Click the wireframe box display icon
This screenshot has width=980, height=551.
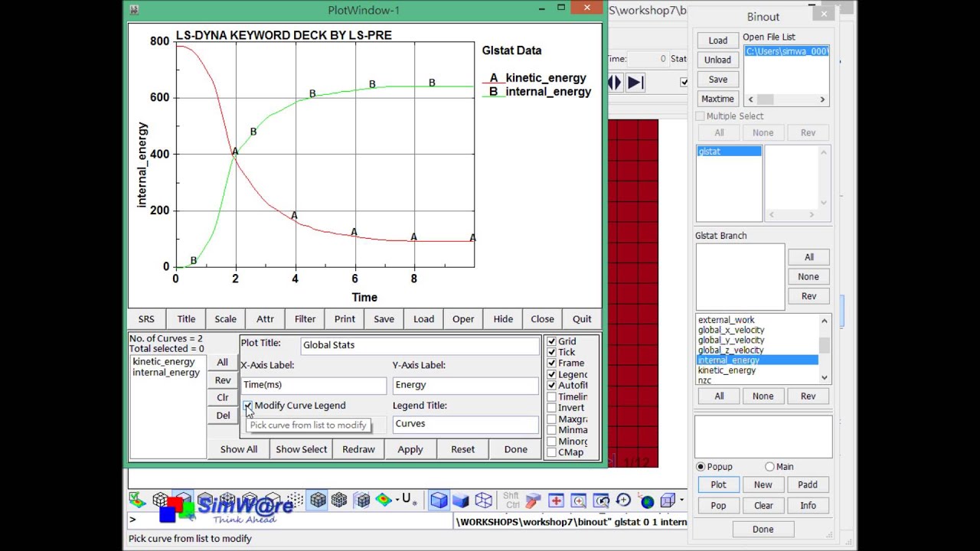pos(483,500)
